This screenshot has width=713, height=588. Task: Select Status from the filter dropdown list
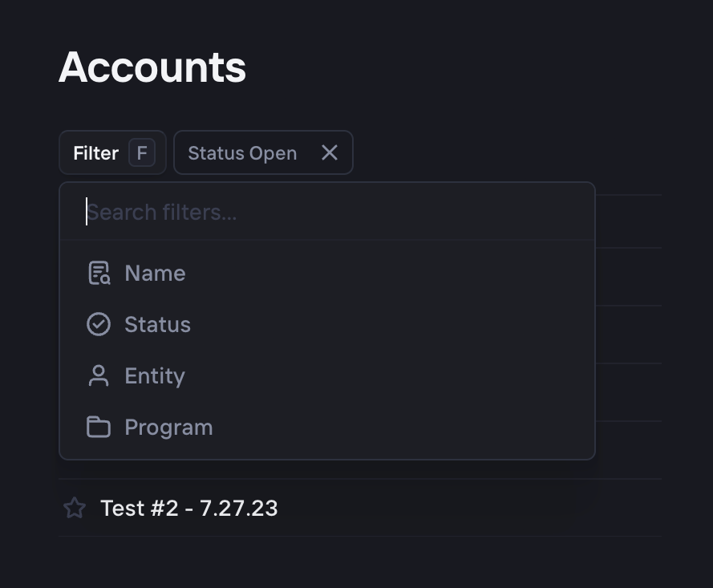point(157,324)
